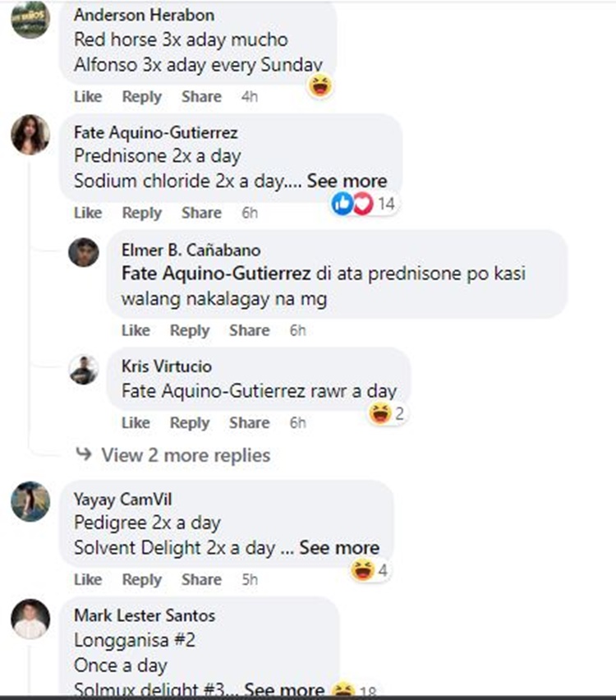
Task: Open laughing reactions on Yayay CamVil's comment
Action: [x=362, y=569]
